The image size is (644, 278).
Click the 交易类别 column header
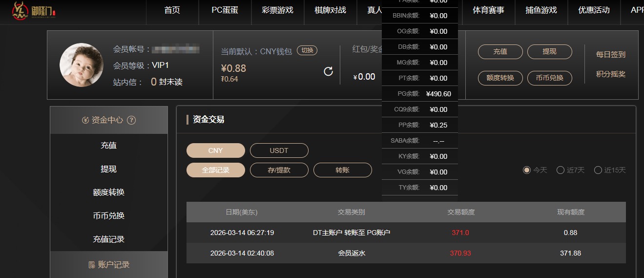(x=352, y=212)
